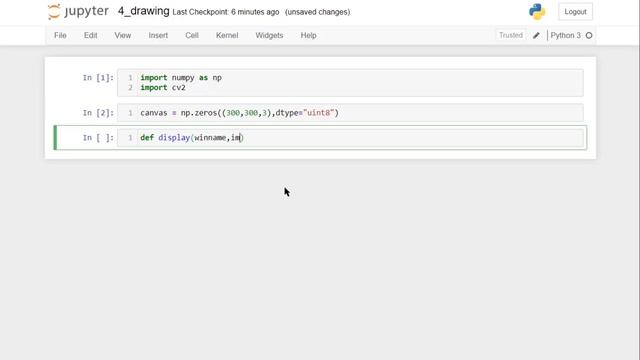
Task: Click the Jupyter logo
Action: (78, 11)
